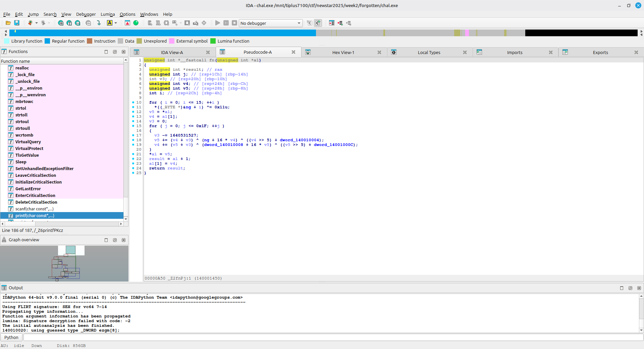Maximize the Output panel
Image resolution: width=644 pixels, height=349 pixels.
(622, 288)
